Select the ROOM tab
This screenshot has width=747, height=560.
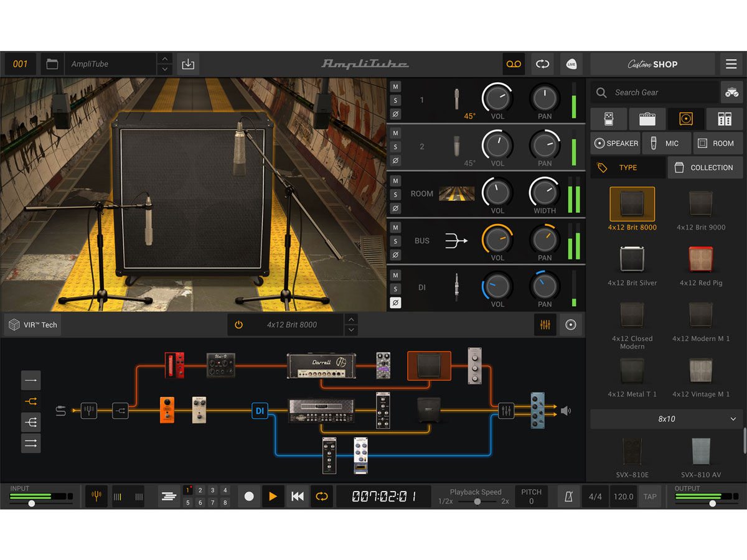[x=718, y=143]
